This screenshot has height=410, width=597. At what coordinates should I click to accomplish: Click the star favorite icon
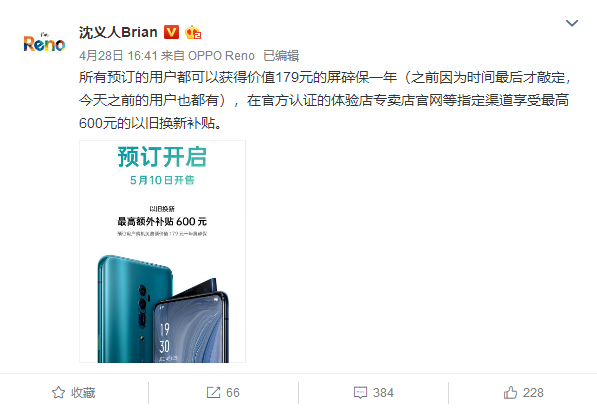(x=58, y=392)
